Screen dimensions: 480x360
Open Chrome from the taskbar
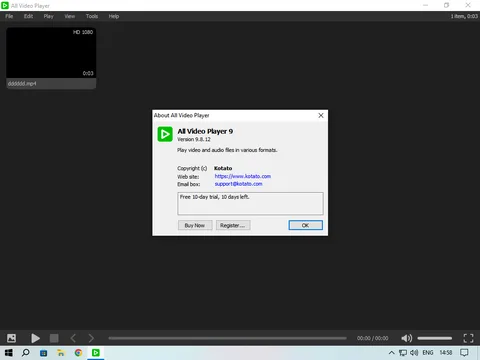[x=78, y=353]
